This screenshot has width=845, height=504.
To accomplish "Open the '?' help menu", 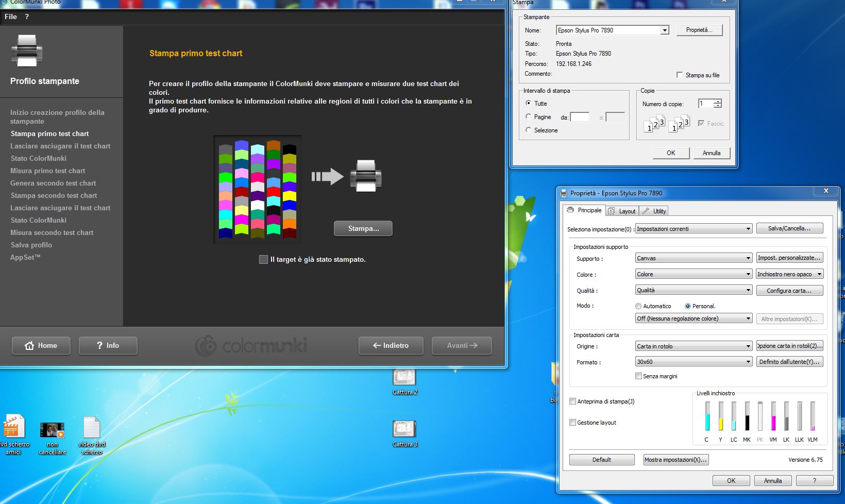I will pyautogui.click(x=27, y=16).
